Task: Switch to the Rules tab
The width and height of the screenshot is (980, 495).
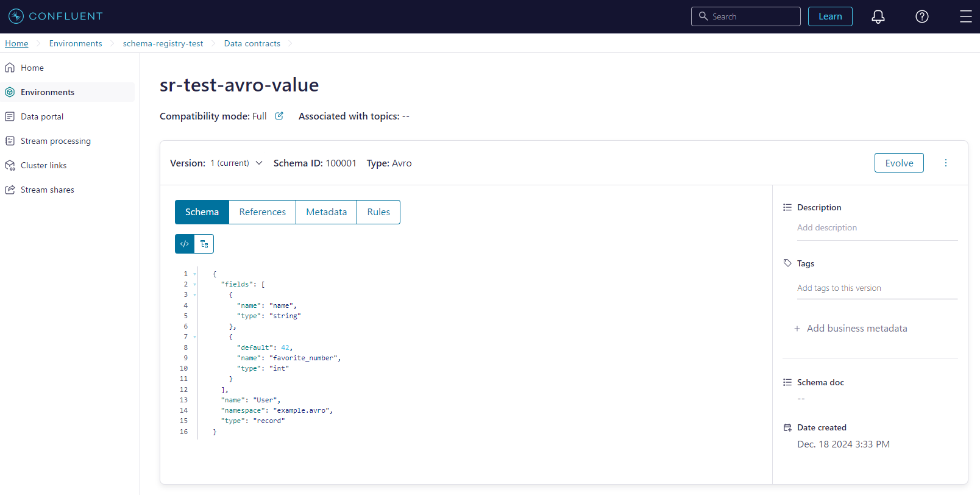Action: (x=378, y=212)
